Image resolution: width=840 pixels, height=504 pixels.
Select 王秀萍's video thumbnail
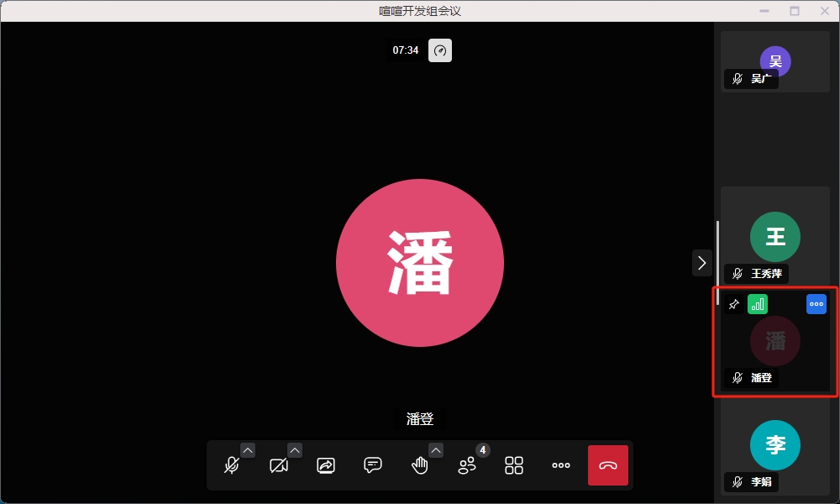(775, 237)
